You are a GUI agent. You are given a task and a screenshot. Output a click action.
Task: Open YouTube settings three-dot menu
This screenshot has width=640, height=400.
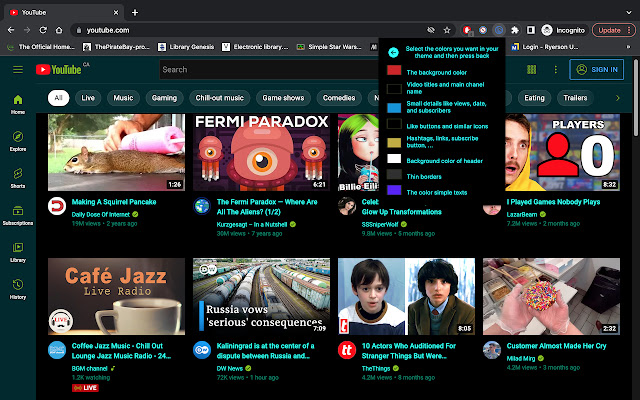(x=555, y=69)
